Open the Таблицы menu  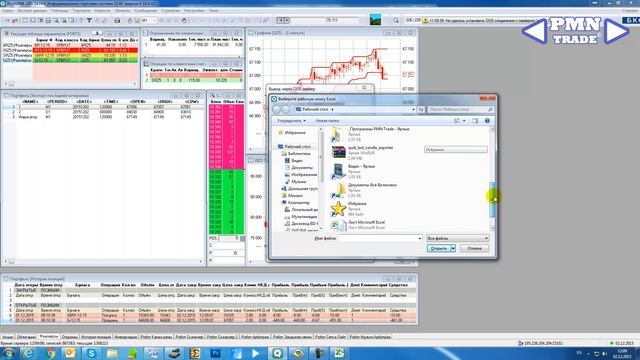coord(60,11)
